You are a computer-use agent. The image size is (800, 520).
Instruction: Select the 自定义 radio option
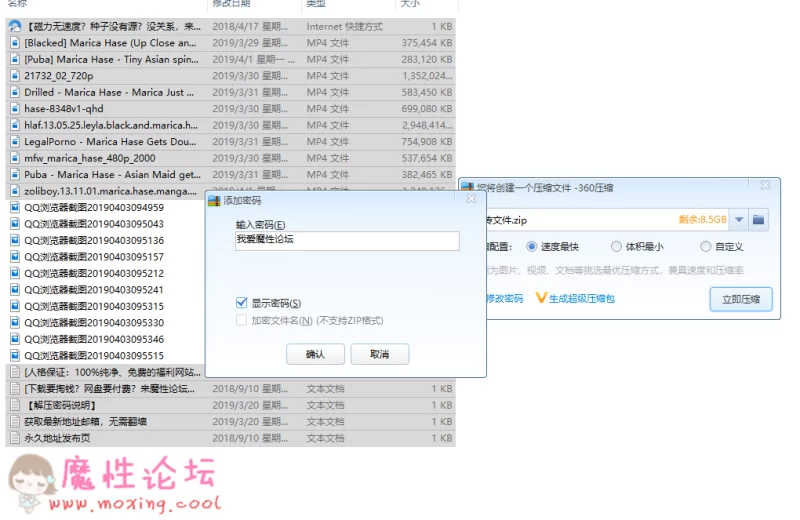pos(706,246)
